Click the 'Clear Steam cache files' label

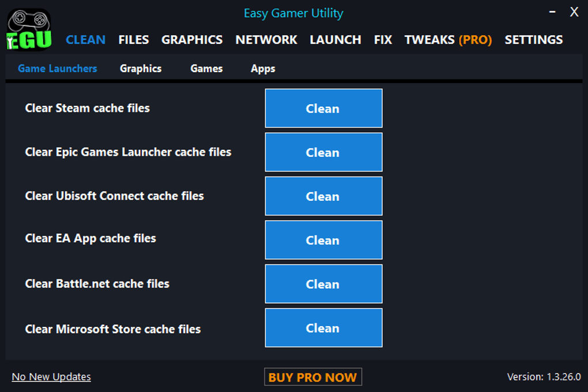click(88, 108)
